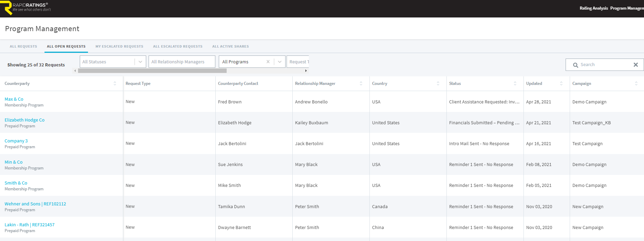Click status 'Financials Submitted – Pending …'
644x241 pixels.
[484, 123]
